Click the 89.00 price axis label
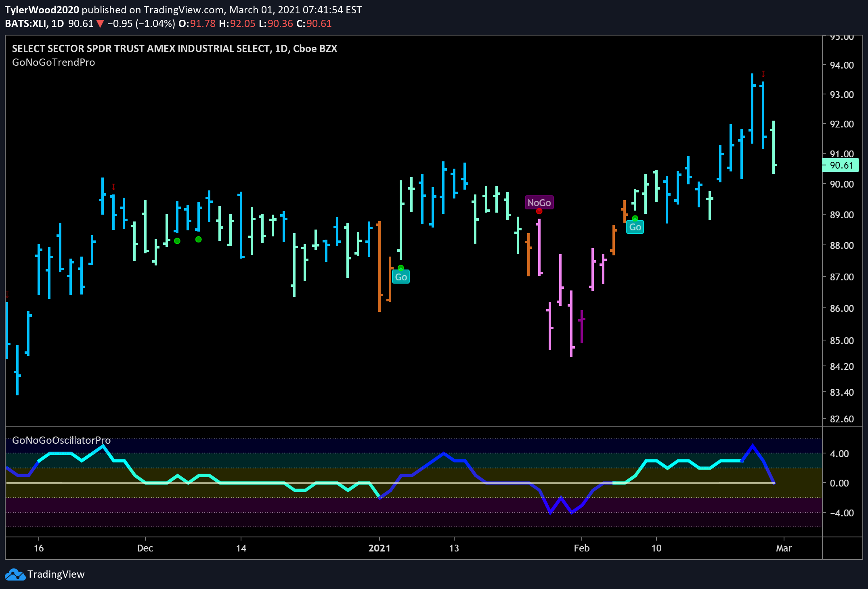Screen dimensions: 868x589 (842, 215)
